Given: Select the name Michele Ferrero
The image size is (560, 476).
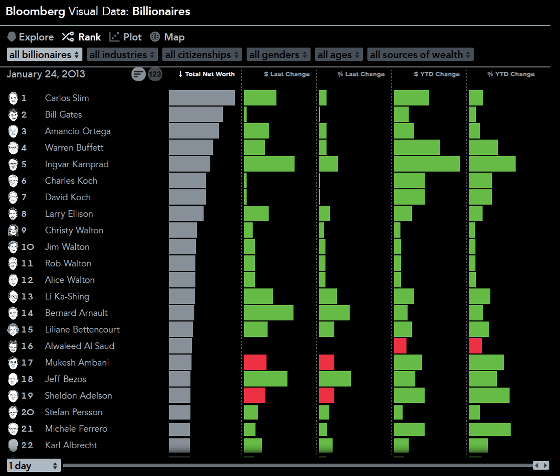Looking at the screenshot, I should [76, 429].
